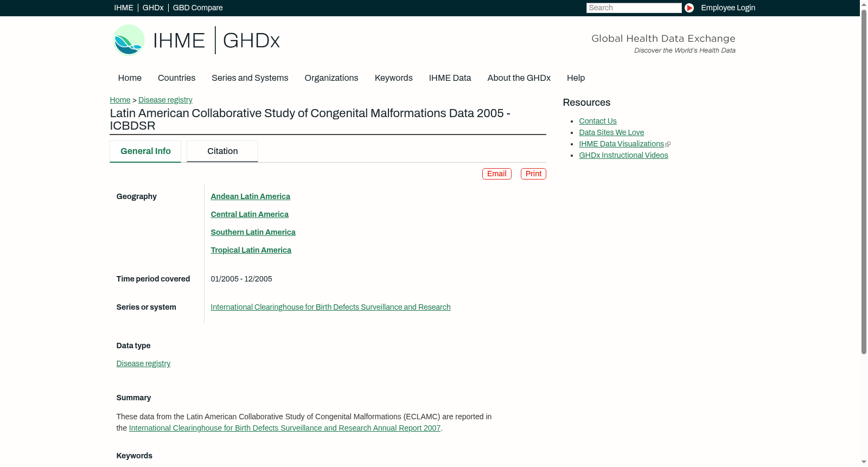
Task: Click the time period value 01/2005 - 12/2005
Action: coord(241,279)
